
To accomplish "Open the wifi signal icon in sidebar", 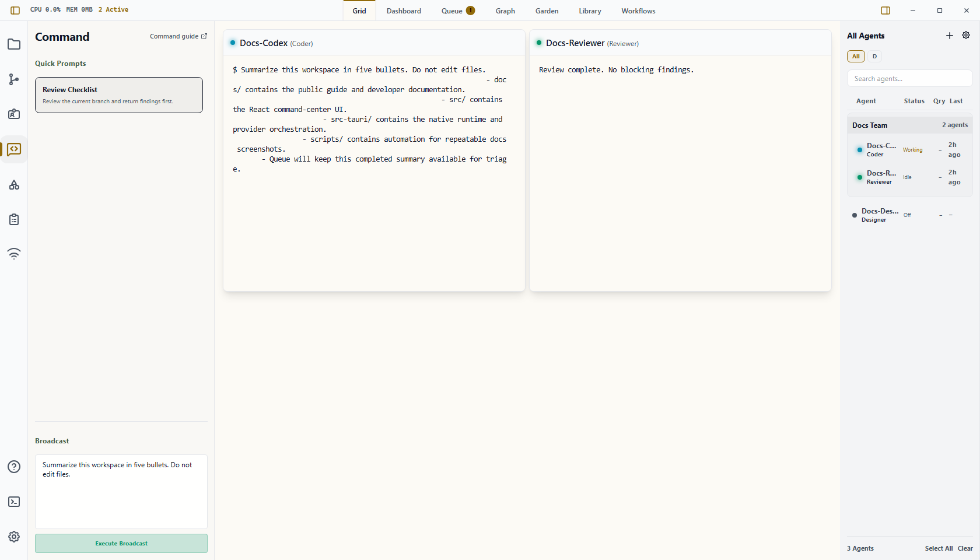I will tap(14, 253).
